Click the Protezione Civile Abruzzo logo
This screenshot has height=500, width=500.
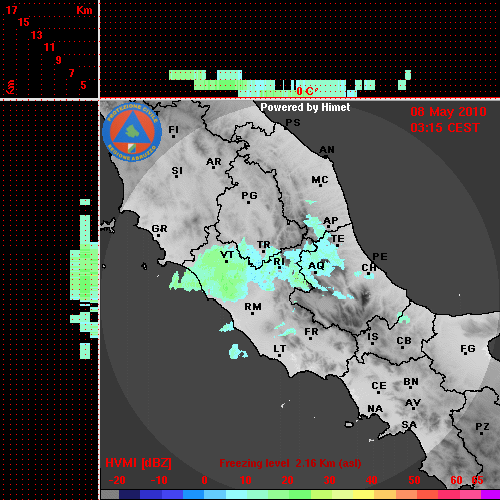click(132, 132)
